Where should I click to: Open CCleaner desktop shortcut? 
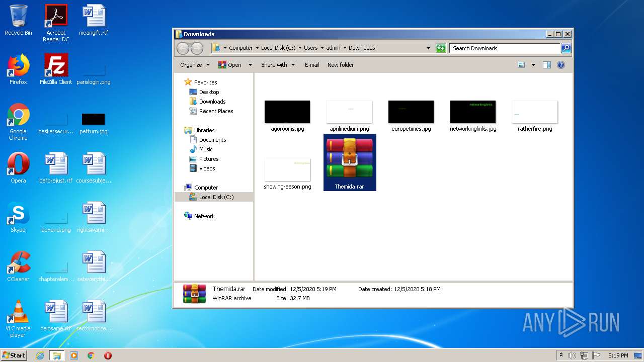pyautogui.click(x=18, y=266)
